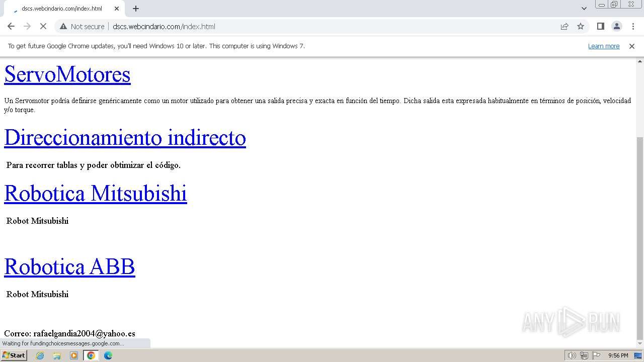Viewport: 644px width, 362px height.
Task: Switch to Chrome taskbar icon
Action: [91, 355]
